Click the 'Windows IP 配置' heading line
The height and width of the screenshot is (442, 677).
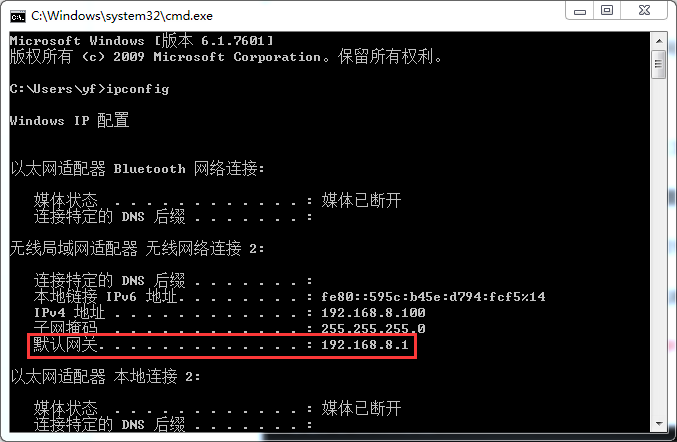70,120
